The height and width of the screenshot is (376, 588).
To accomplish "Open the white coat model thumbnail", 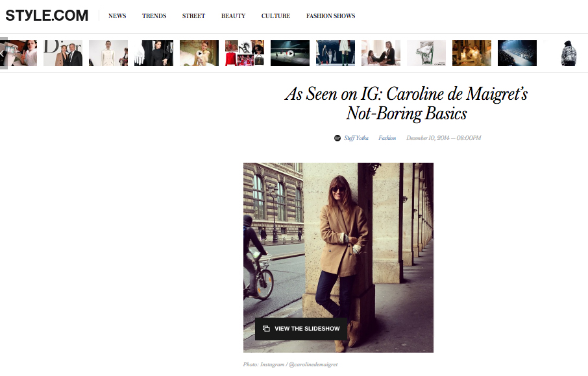I will 108,53.
